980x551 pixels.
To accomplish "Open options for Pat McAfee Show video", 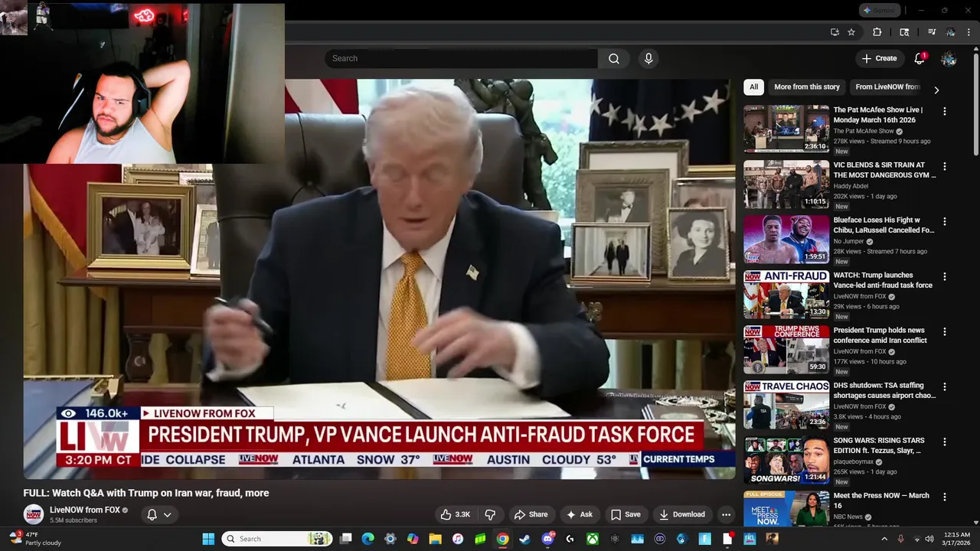I will click(944, 111).
